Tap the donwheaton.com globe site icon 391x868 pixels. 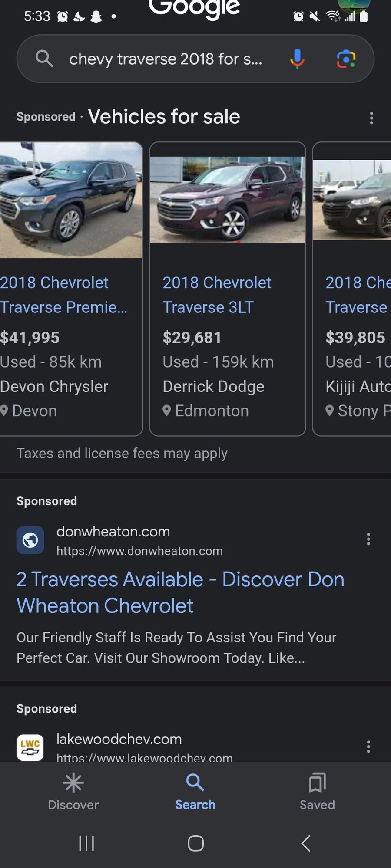pyautogui.click(x=30, y=540)
